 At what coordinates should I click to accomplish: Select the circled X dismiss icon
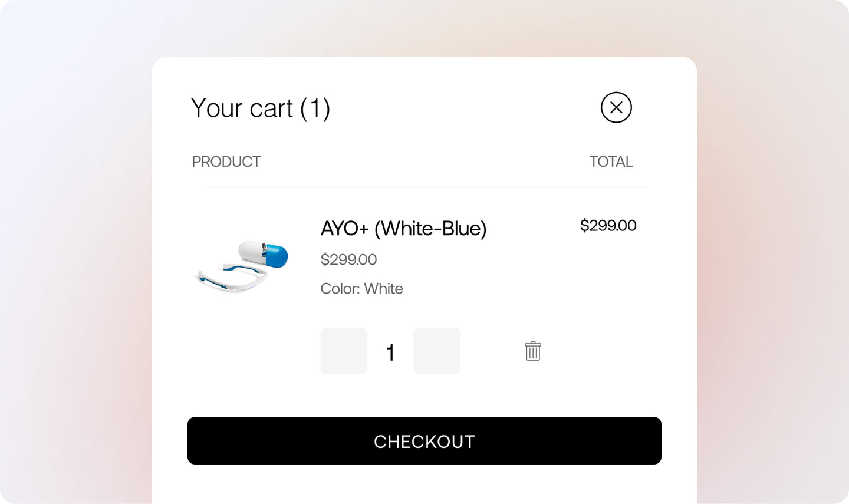(616, 107)
